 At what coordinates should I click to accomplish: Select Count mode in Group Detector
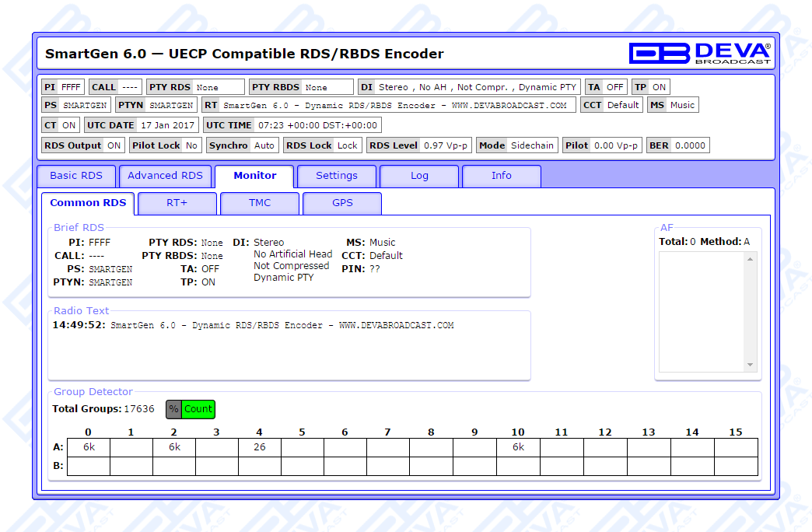pos(198,409)
